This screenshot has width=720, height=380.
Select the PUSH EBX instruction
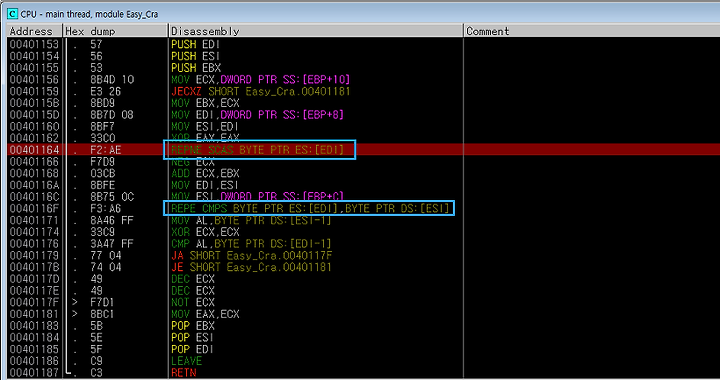[x=196, y=68]
